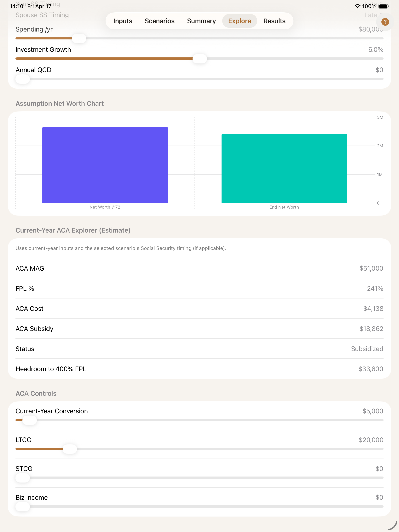The height and width of the screenshot is (532, 399).
Task: Tap the ACA Cost value $4,138
Action: [373, 309]
